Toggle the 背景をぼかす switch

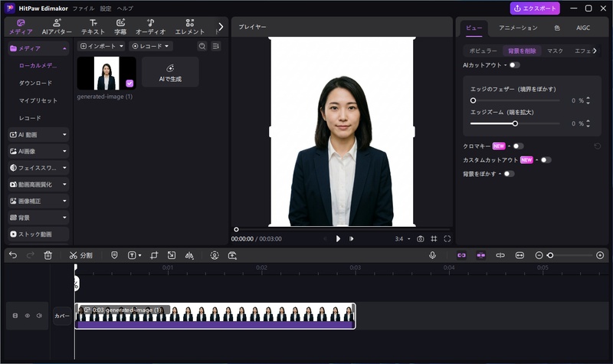[509, 174]
